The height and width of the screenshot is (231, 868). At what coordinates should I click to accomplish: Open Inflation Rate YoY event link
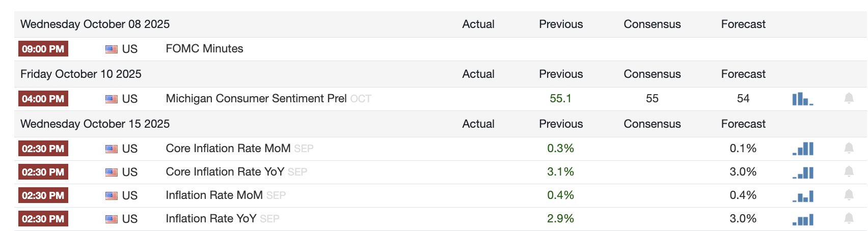click(211, 219)
